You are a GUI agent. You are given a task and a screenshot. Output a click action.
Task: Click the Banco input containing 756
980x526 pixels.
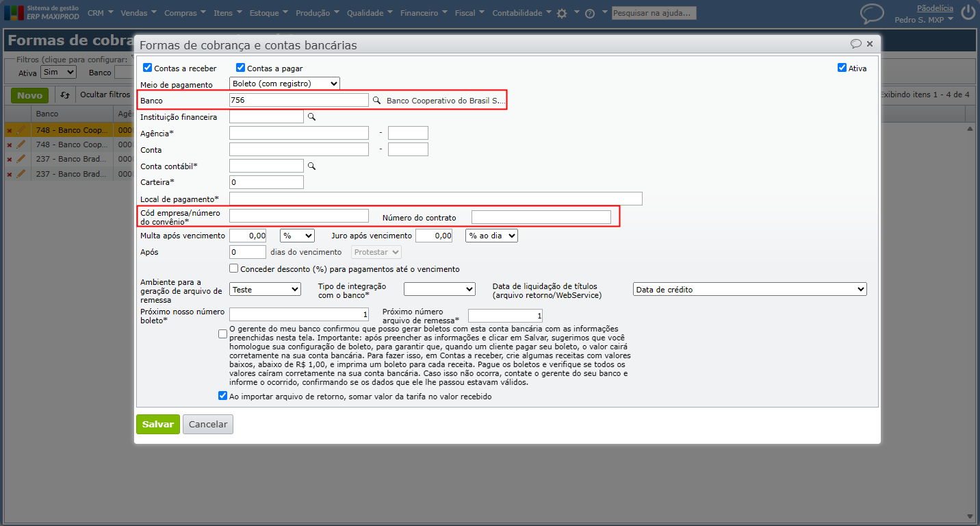pos(299,100)
